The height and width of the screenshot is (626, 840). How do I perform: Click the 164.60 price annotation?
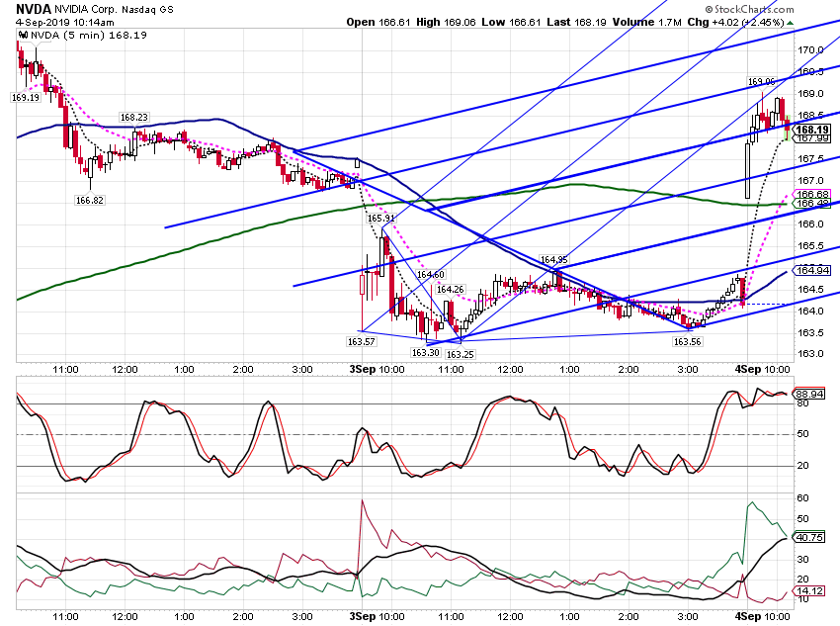coord(431,275)
